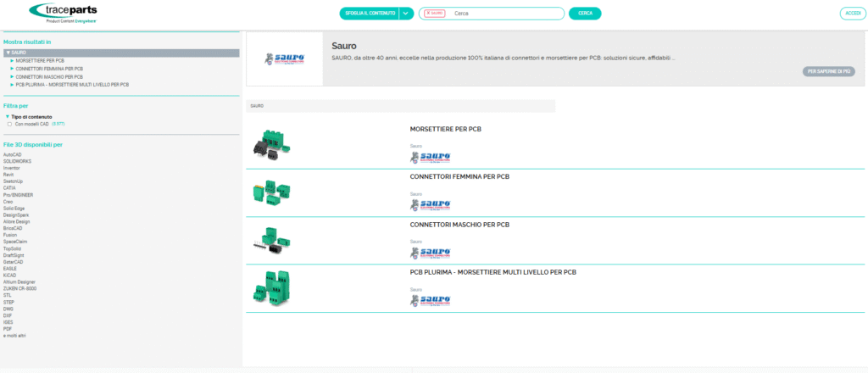Collapse the SAURO tree node
The width and height of the screenshot is (868, 373).
point(7,53)
